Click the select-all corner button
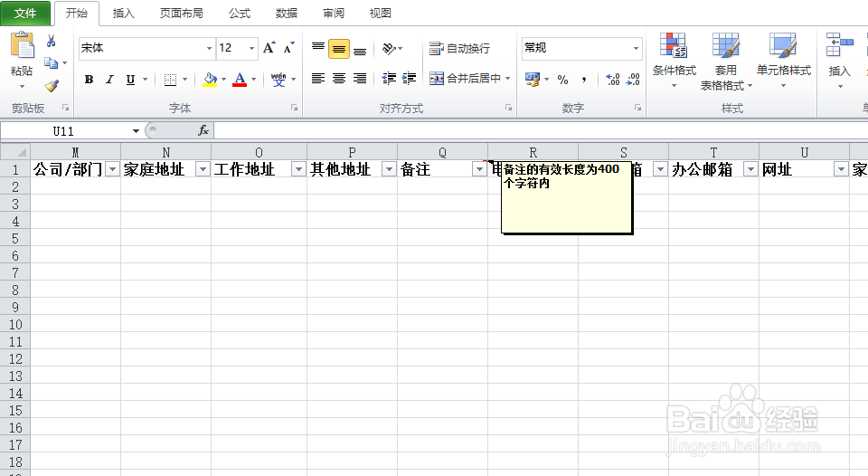 coord(15,152)
